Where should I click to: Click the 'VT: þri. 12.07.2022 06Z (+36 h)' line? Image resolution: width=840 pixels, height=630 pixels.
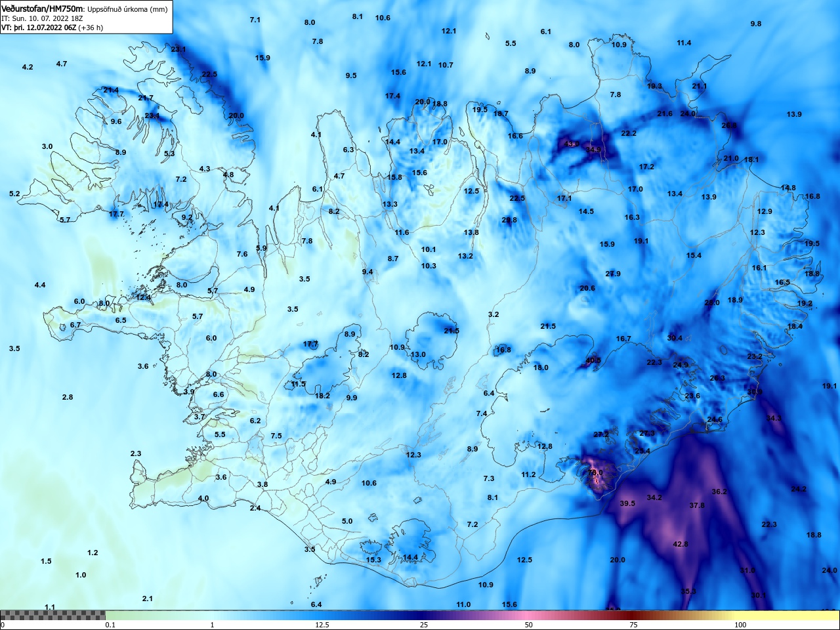pyautogui.click(x=52, y=28)
